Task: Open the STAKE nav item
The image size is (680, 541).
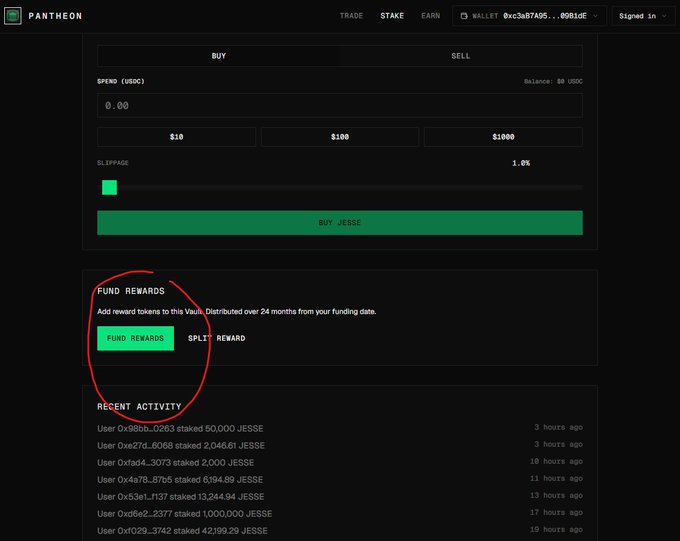Action: 392,16
